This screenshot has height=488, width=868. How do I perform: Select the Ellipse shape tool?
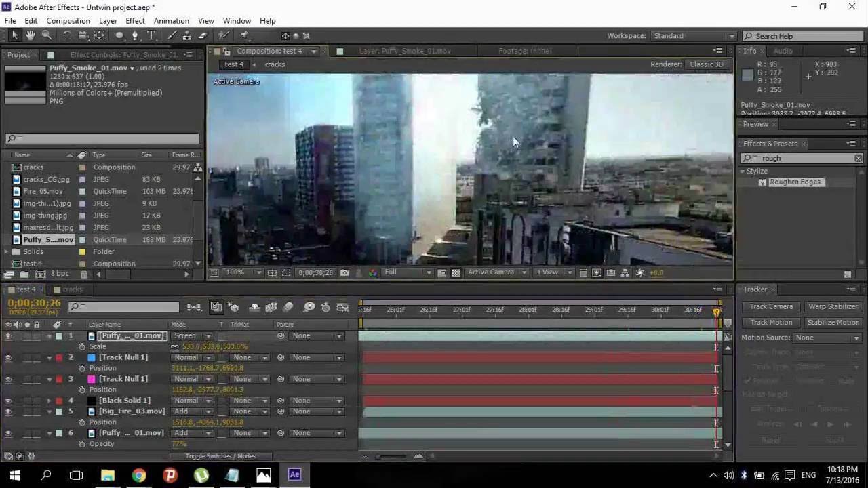119,35
